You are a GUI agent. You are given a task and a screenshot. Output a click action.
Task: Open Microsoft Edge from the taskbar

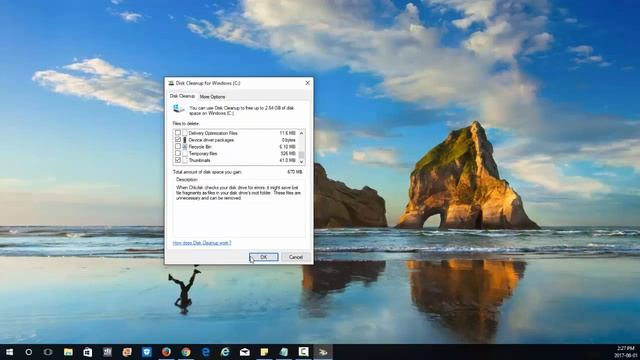coord(206,352)
